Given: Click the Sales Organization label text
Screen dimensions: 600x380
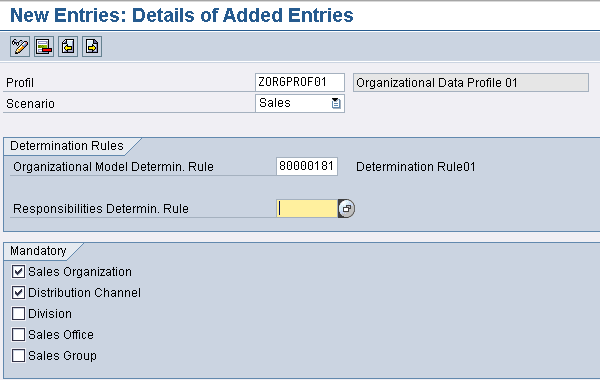Looking at the screenshot, I should pos(80,272).
